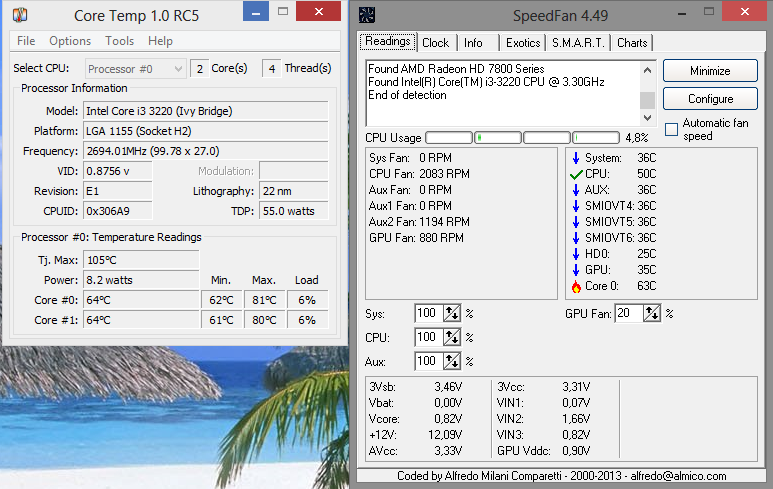Click the Power value 8.2 watts
Image resolution: width=773 pixels, height=489 pixels.
(141, 280)
